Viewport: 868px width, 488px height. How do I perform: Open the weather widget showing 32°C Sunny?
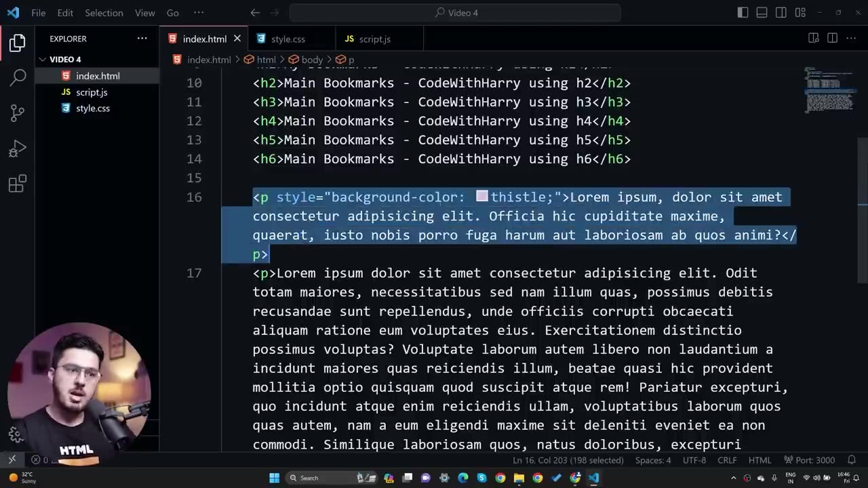pos(22,478)
